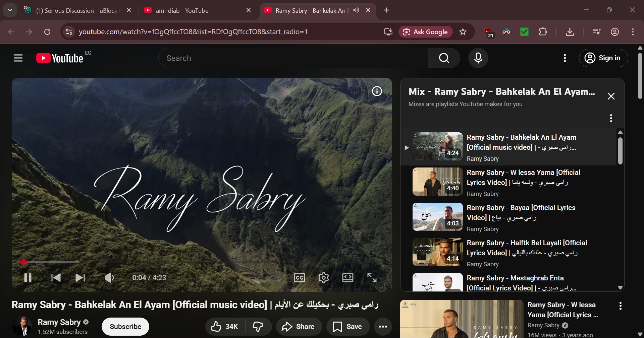644x338 pixels.
Task: Open the YouTube guide hamburger menu
Action: point(18,58)
